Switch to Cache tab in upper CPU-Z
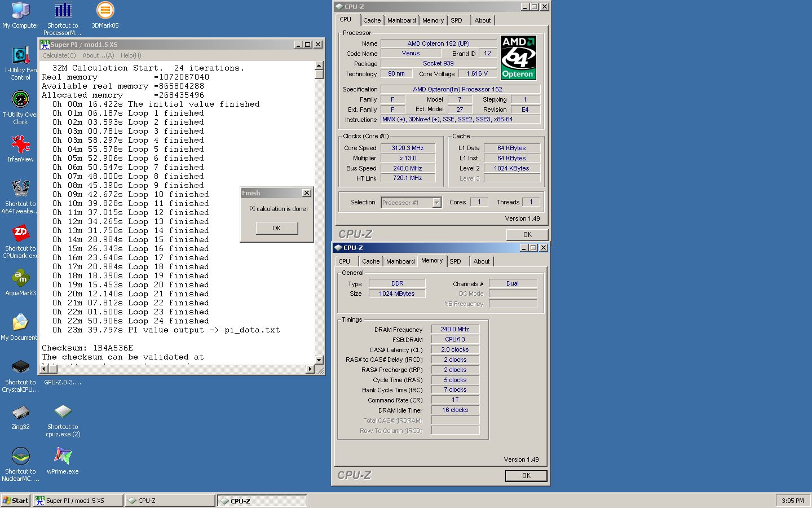 [x=372, y=20]
